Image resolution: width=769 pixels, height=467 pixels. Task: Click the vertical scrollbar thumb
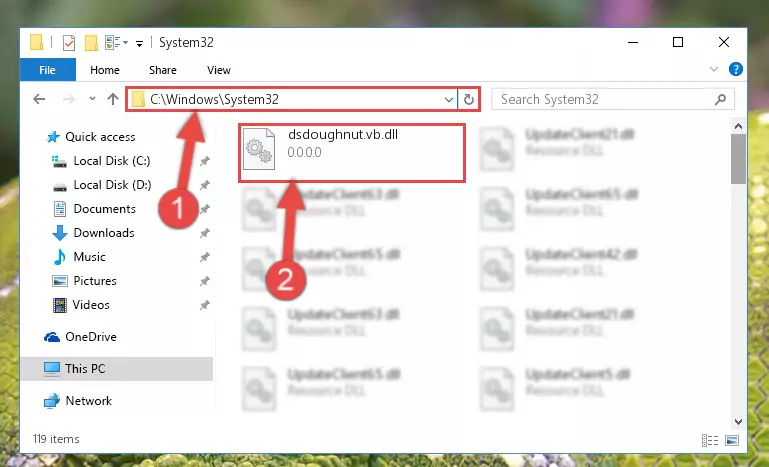click(x=738, y=159)
